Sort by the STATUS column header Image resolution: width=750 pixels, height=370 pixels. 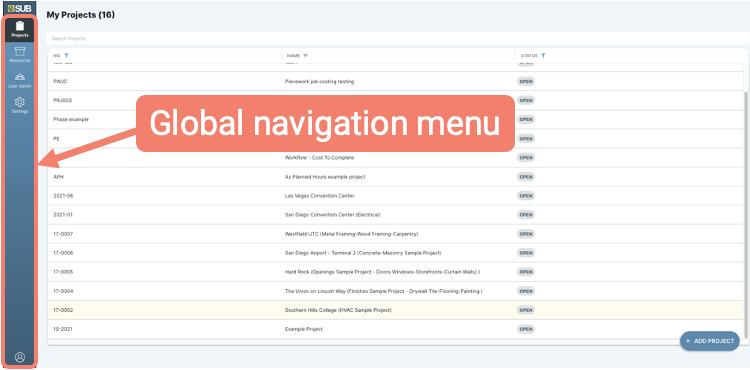point(529,55)
